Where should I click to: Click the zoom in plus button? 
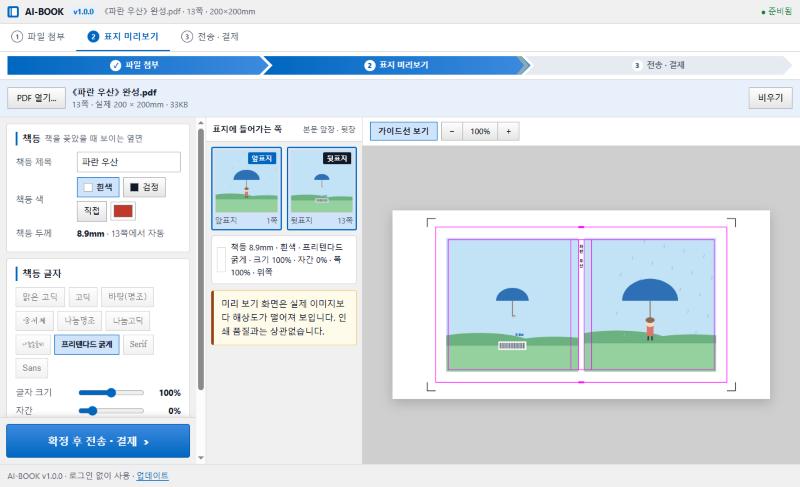click(508, 131)
